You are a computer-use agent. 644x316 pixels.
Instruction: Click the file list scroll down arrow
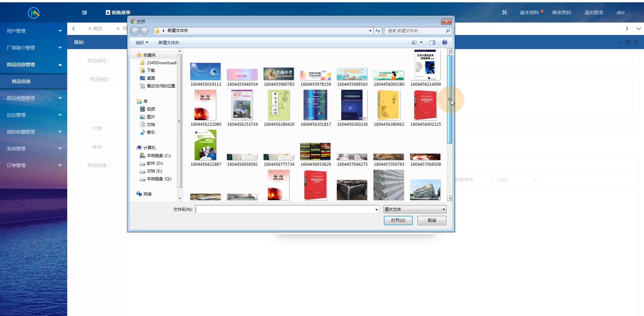point(449,198)
